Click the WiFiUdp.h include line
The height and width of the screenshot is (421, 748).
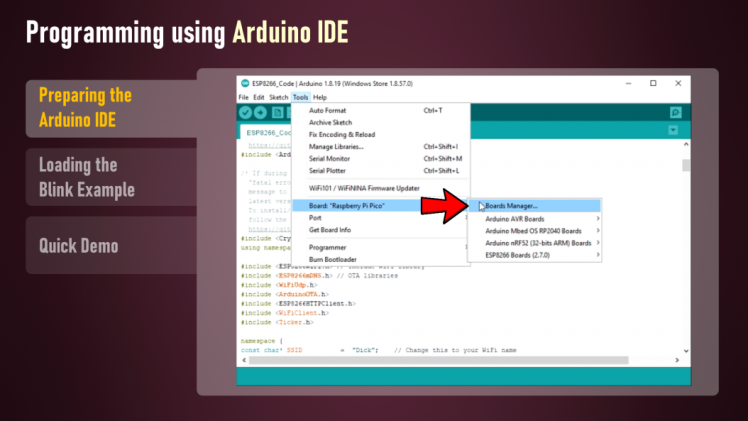(x=279, y=285)
